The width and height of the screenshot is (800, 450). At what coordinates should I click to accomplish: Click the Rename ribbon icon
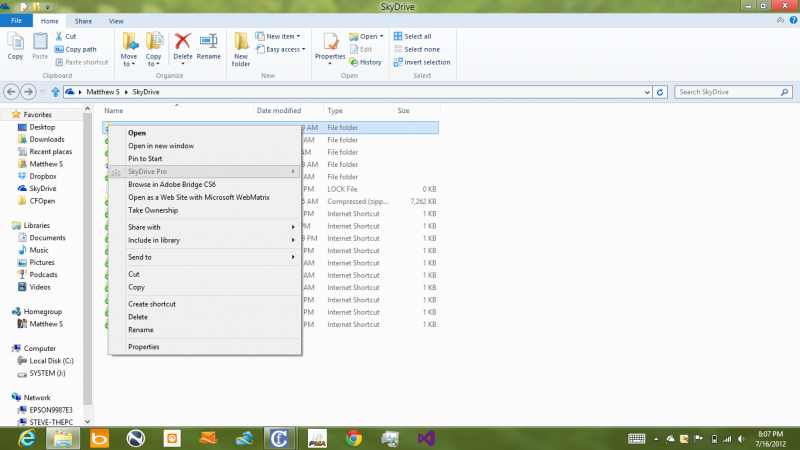point(209,41)
